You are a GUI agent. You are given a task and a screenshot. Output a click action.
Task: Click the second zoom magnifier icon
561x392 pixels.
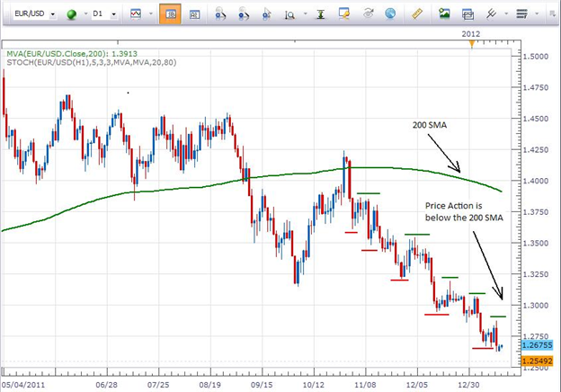point(244,14)
